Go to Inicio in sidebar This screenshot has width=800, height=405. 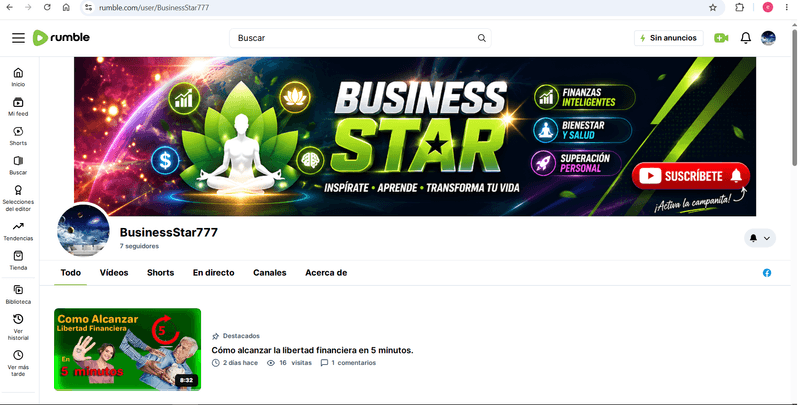[x=18, y=77]
